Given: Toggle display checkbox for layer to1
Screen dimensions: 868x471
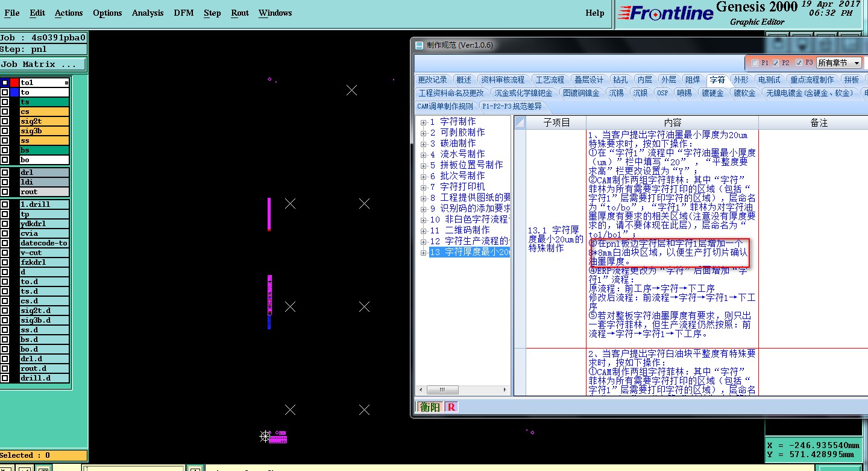Looking at the screenshot, I should (5, 83).
